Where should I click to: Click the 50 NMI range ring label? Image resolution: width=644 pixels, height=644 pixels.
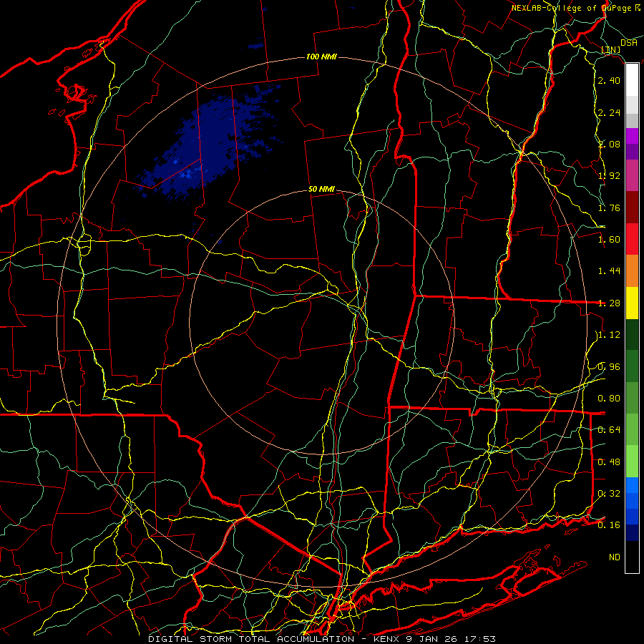(x=321, y=190)
